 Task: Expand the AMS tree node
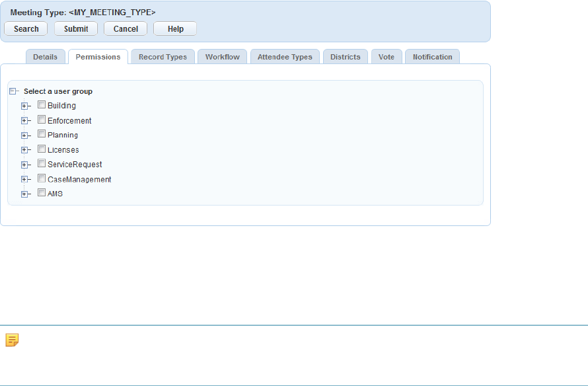(24, 194)
